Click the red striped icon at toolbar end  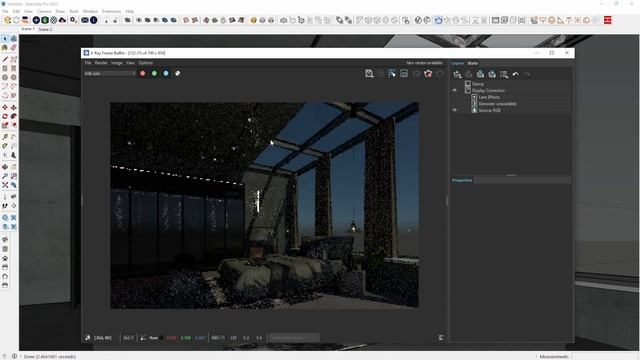608,20
